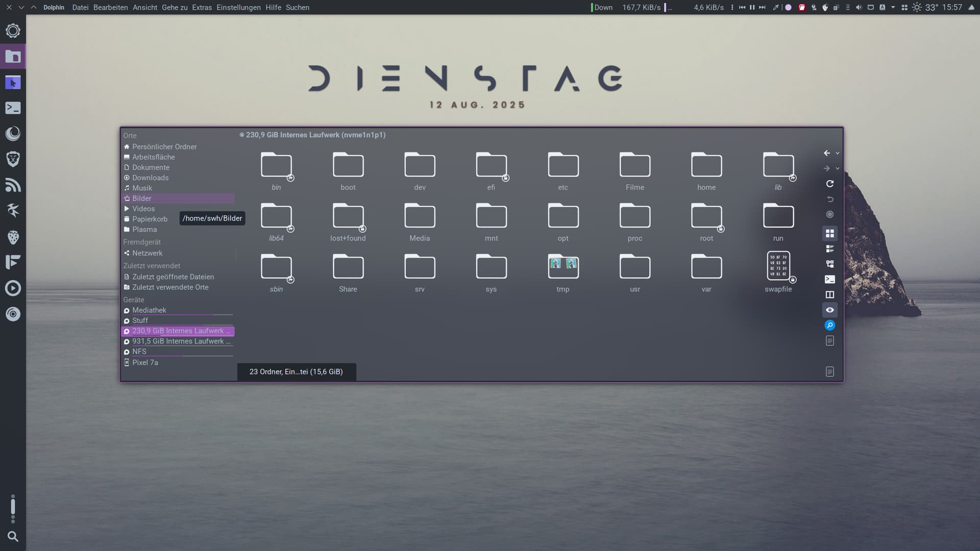Open Konsole from the left dock
This screenshot has width=980, height=551.
pos(13,108)
